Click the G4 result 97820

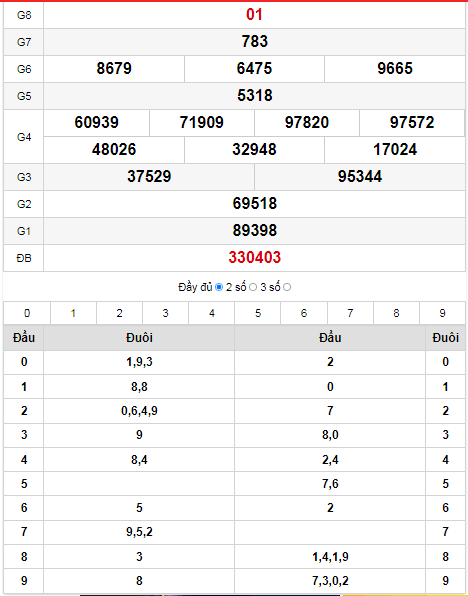click(307, 123)
